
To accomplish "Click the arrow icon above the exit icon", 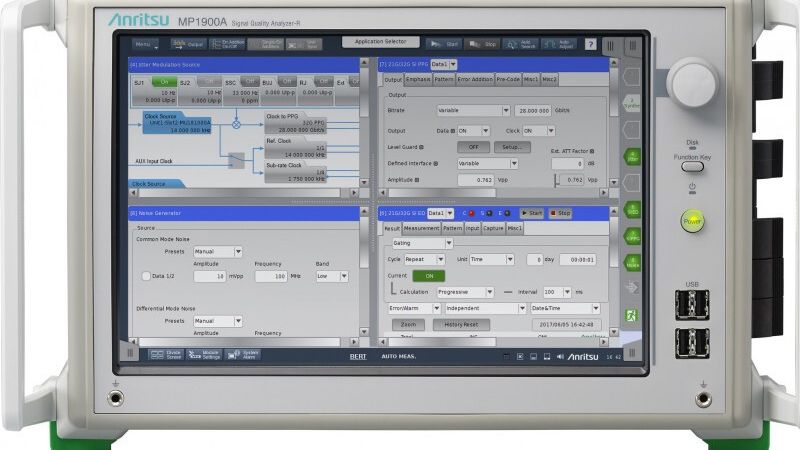I will tap(632, 288).
